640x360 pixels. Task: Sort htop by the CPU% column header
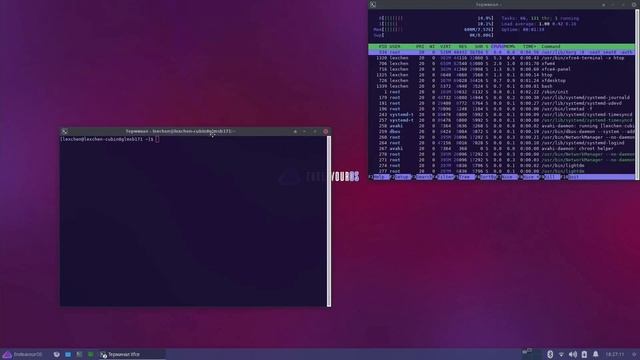[497, 47]
